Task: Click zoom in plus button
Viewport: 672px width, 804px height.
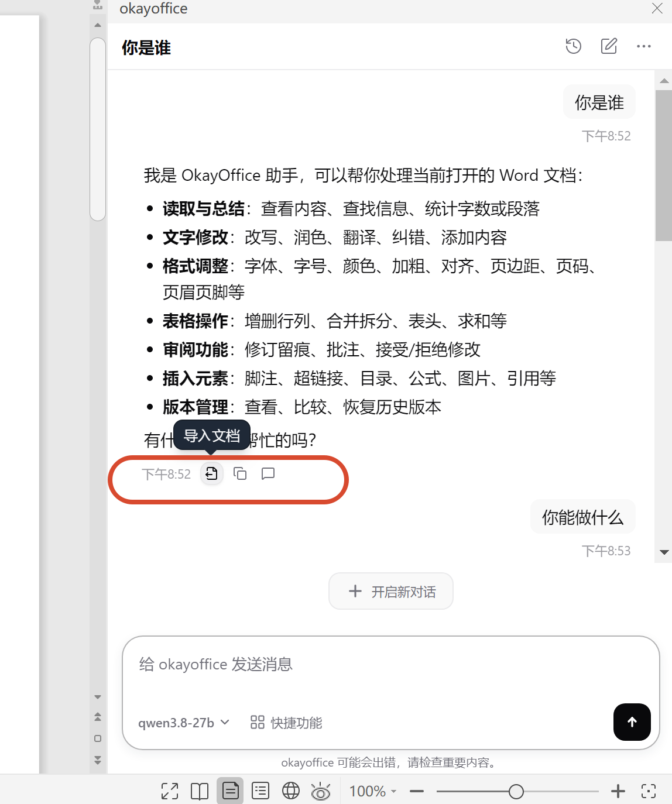Action: pyautogui.click(x=618, y=791)
